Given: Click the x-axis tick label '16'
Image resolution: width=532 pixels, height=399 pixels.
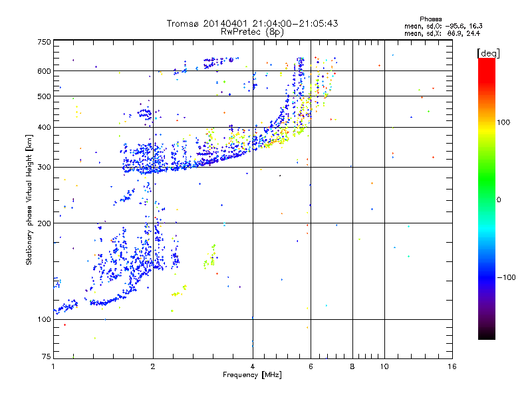Looking at the screenshot, I should click(452, 366).
